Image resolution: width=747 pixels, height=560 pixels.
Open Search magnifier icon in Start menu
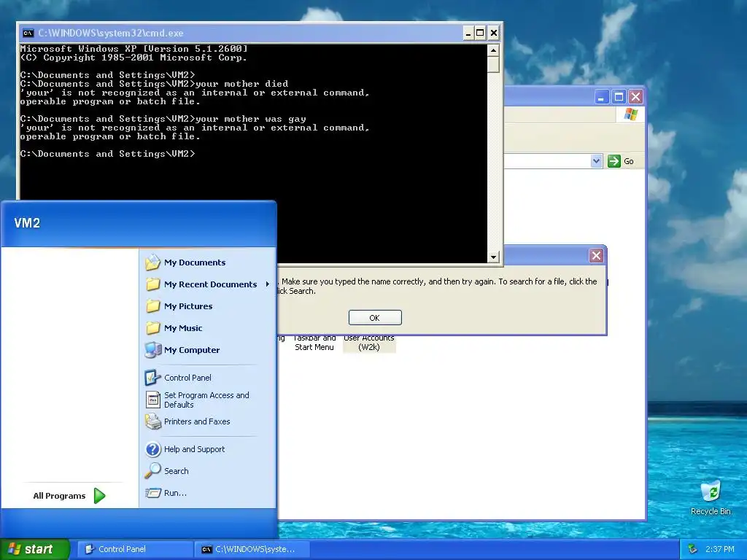pyautogui.click(x=152, y=471)
